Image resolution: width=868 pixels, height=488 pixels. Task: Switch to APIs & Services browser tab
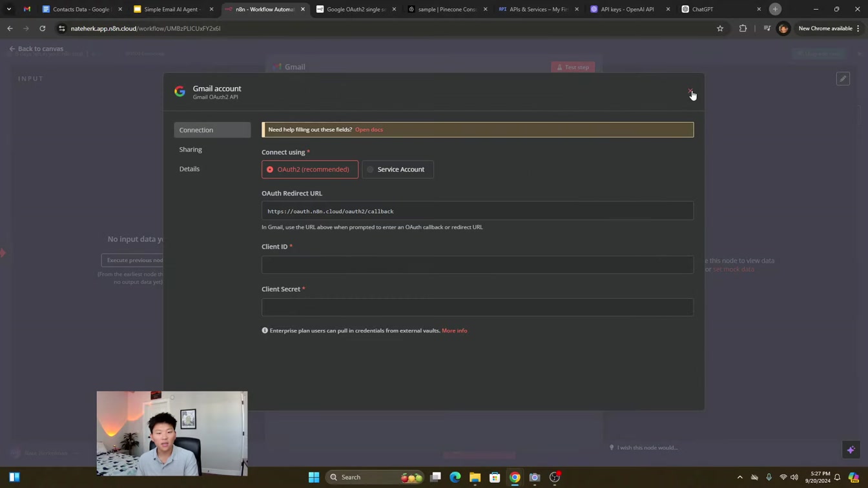pyautogui.click(x=539, y=9)
